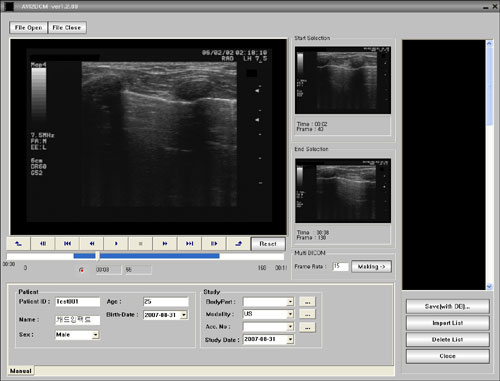Open the Modality dropdown
Image resolution: width=500 pixels, height=381 pixels.
click(290, 314)
